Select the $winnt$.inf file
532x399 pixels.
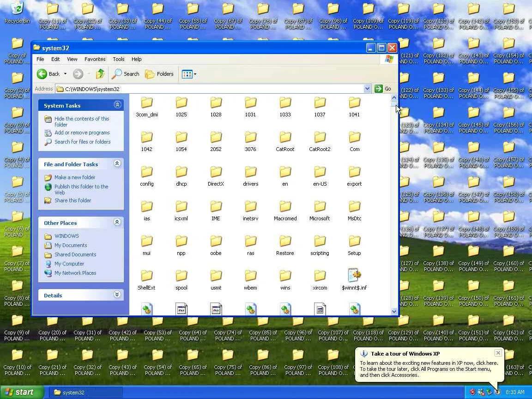354,279
